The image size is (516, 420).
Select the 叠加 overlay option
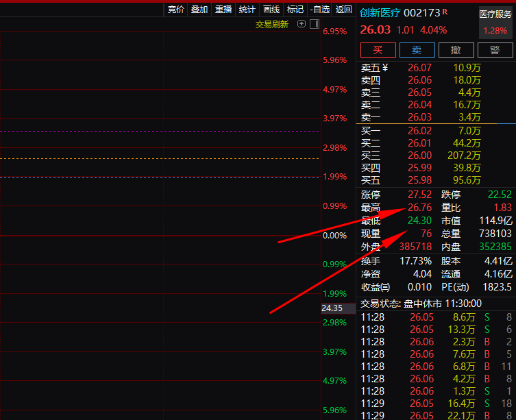(x=199, y=10)
